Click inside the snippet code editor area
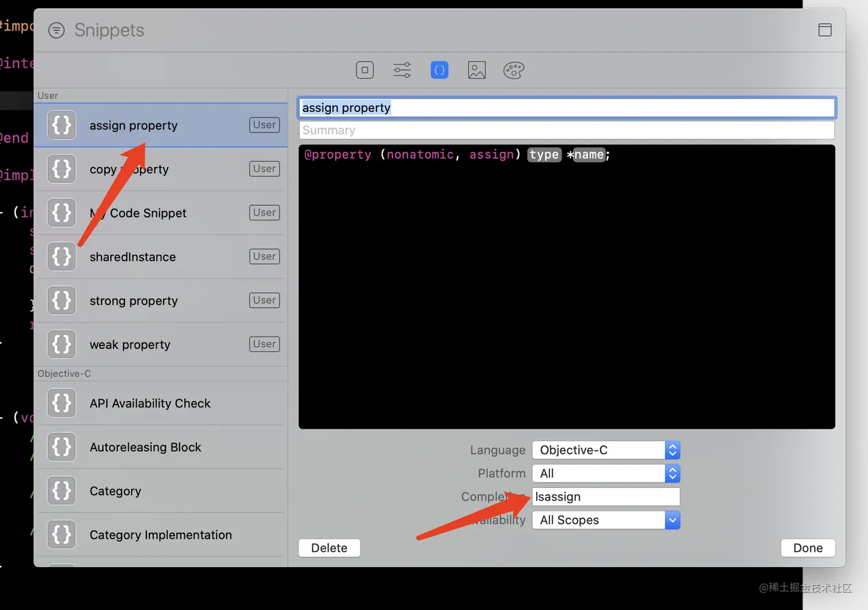 567,287
